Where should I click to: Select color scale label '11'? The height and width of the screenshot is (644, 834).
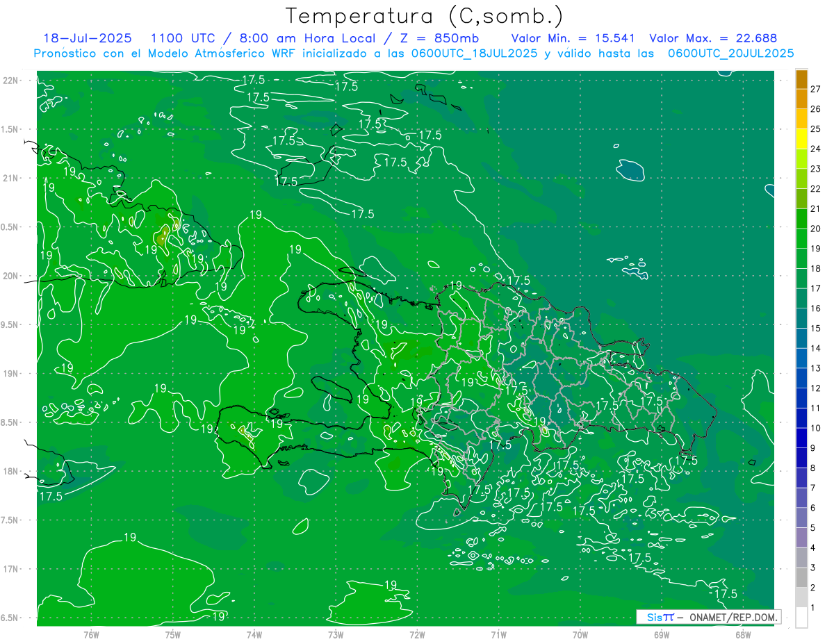click(x=815, y=408)
